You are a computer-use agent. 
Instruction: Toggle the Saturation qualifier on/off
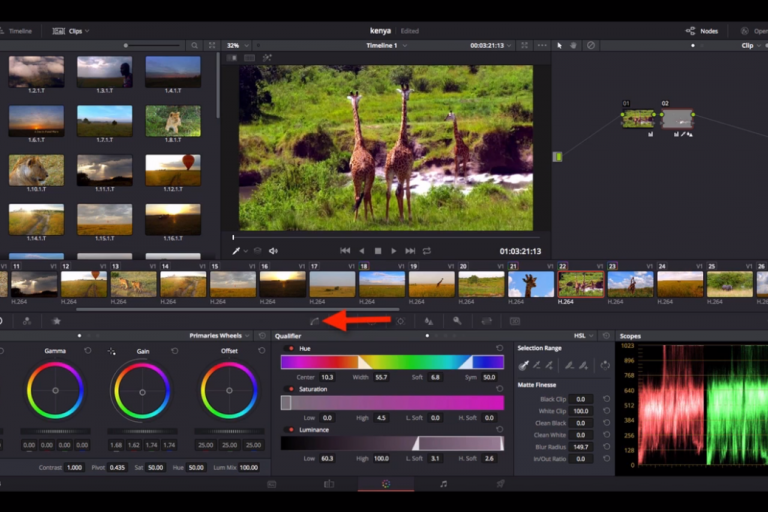(x=291, y=389)
